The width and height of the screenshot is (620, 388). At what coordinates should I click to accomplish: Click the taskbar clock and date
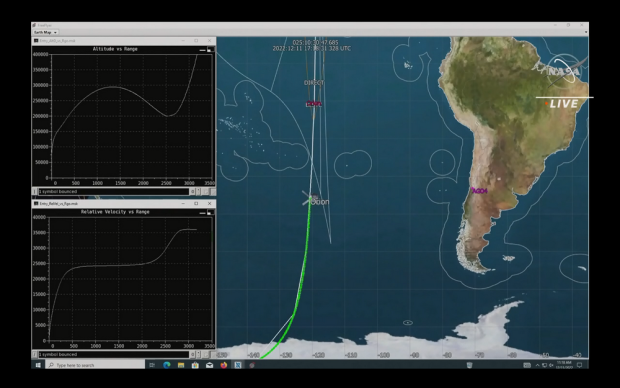[x=564, y=365]
